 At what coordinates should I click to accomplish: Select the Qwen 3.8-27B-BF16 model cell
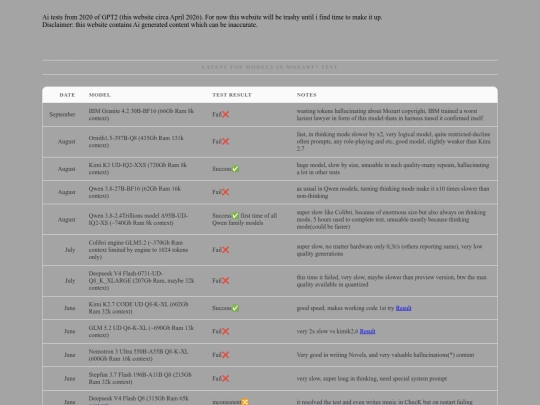[x=135, y=192]
